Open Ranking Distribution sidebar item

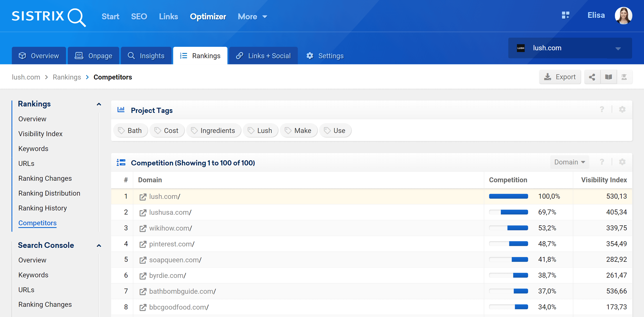(49, 193)
